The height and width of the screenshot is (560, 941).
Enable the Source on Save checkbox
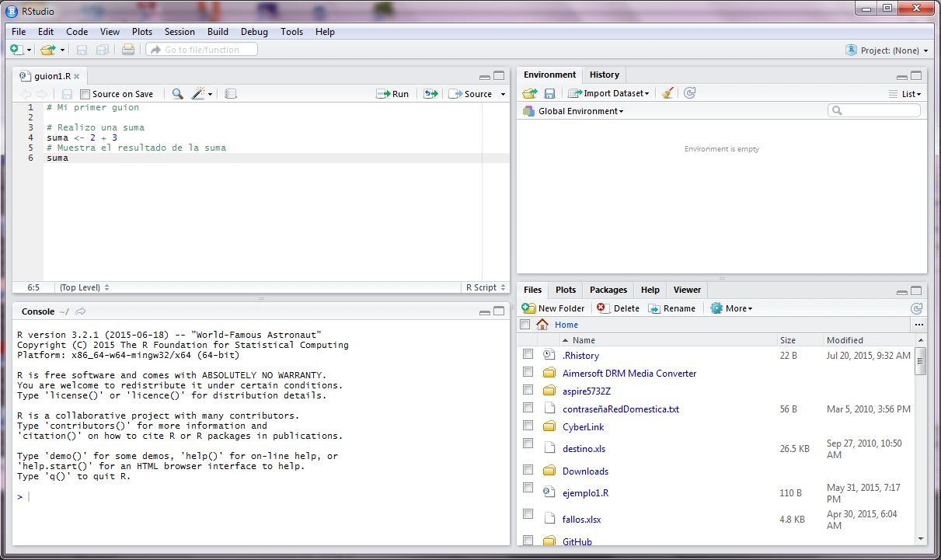pyautogui.click(x=85, y=94)
